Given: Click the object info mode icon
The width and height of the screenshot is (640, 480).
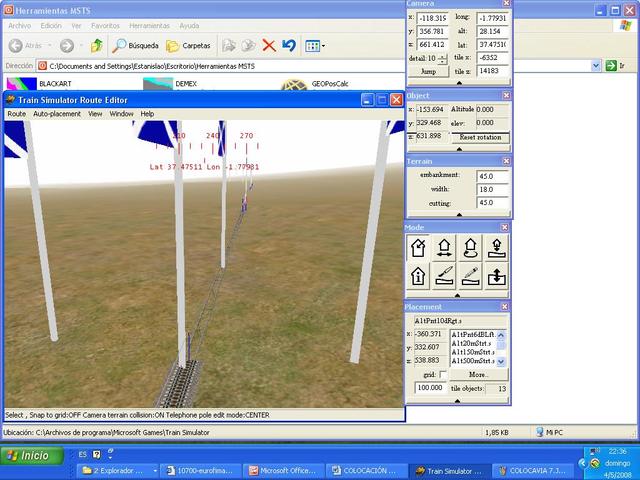Looking at the screenshot, I should point(419,275).
